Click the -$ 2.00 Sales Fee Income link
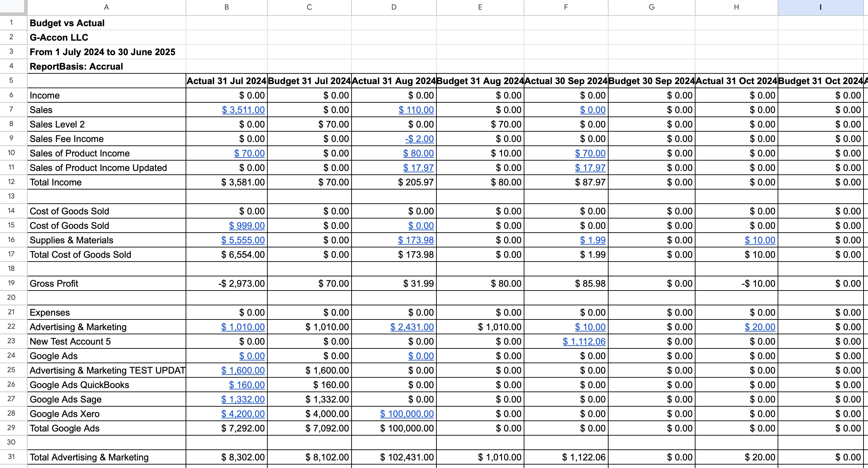 coord(419,139)
